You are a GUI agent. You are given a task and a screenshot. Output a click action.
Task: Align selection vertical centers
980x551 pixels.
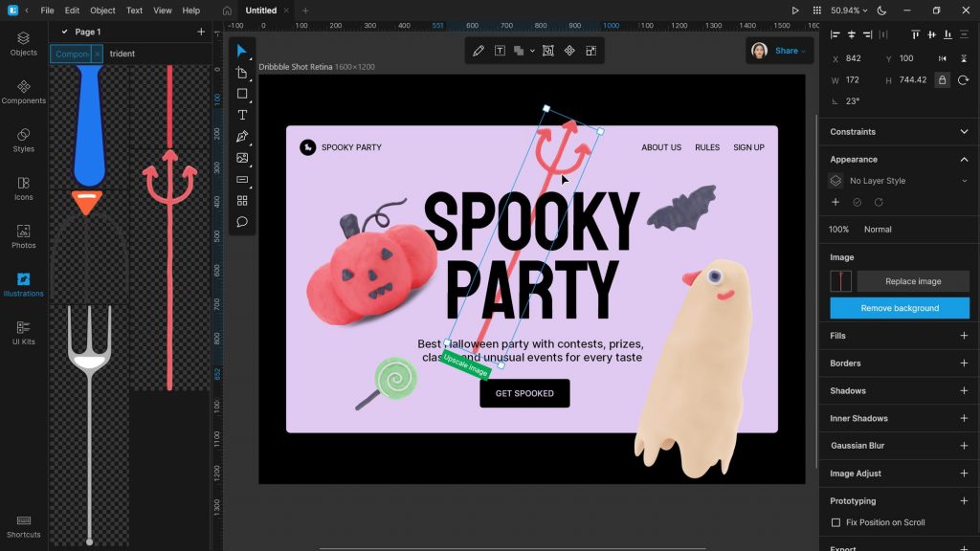coord(932,35)
